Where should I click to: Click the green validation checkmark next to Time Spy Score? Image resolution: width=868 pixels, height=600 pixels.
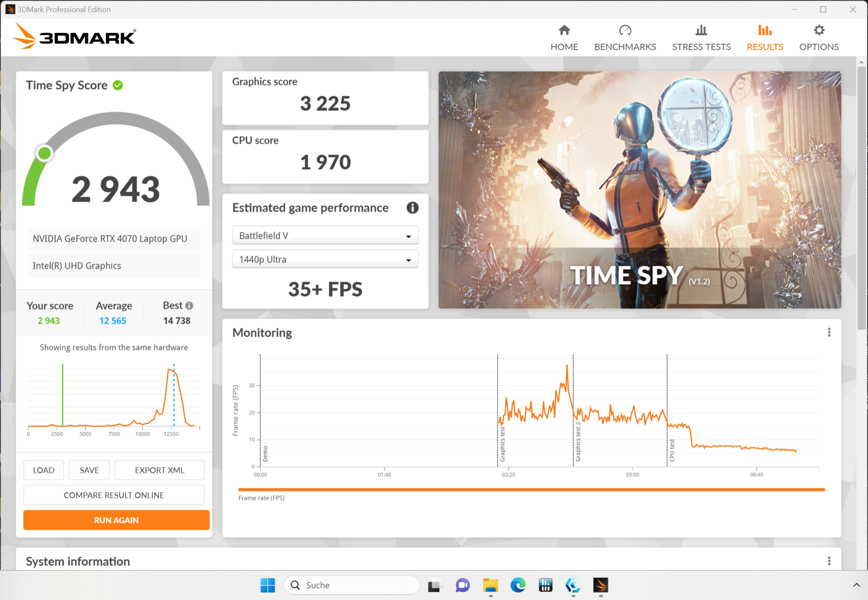(118, 85)
